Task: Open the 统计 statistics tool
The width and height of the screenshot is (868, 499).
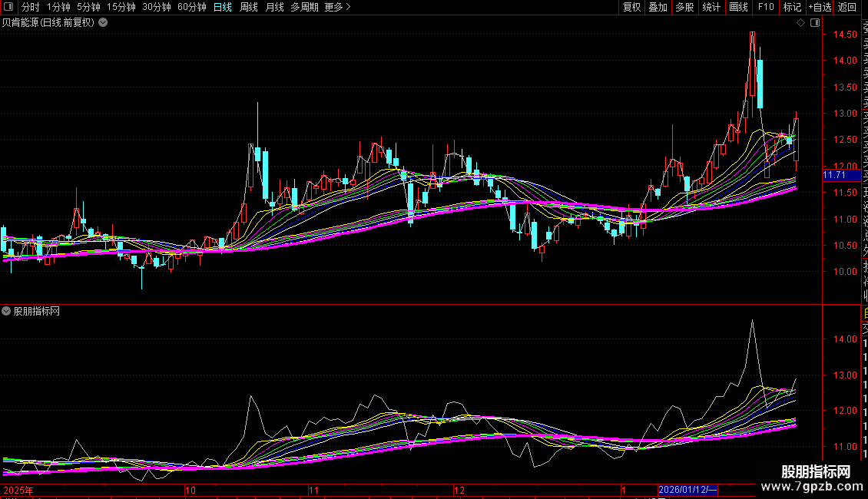Action: tap(711, 7)
